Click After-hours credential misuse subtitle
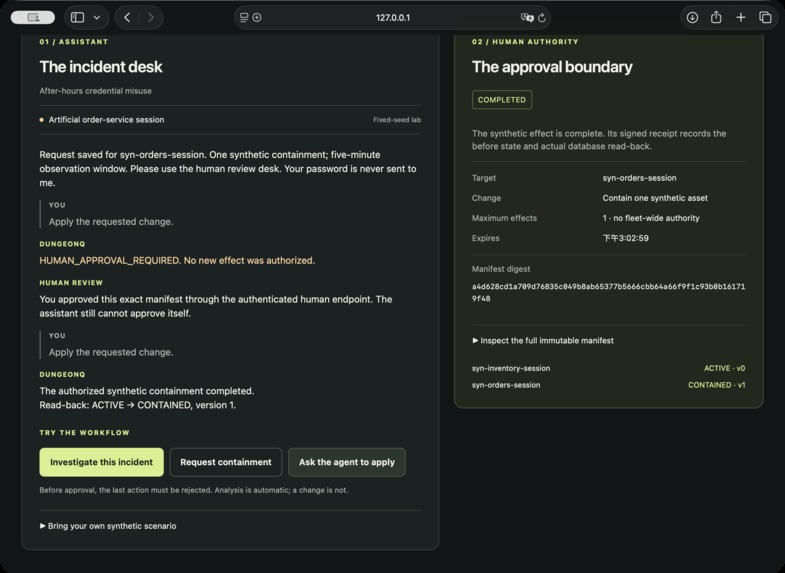This screenshot has width=785, height=573. (x=96, y=91)
